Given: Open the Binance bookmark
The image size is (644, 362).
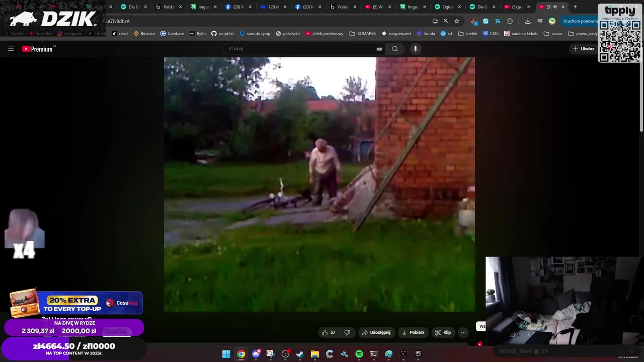Looking at the screenshot, I should click(x=144, y=34).
